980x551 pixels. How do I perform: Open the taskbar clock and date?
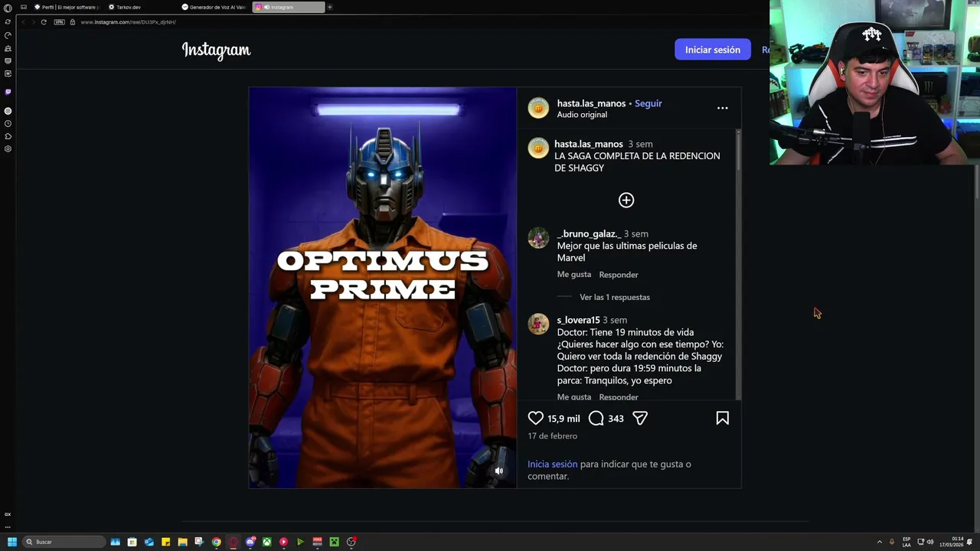952,542
